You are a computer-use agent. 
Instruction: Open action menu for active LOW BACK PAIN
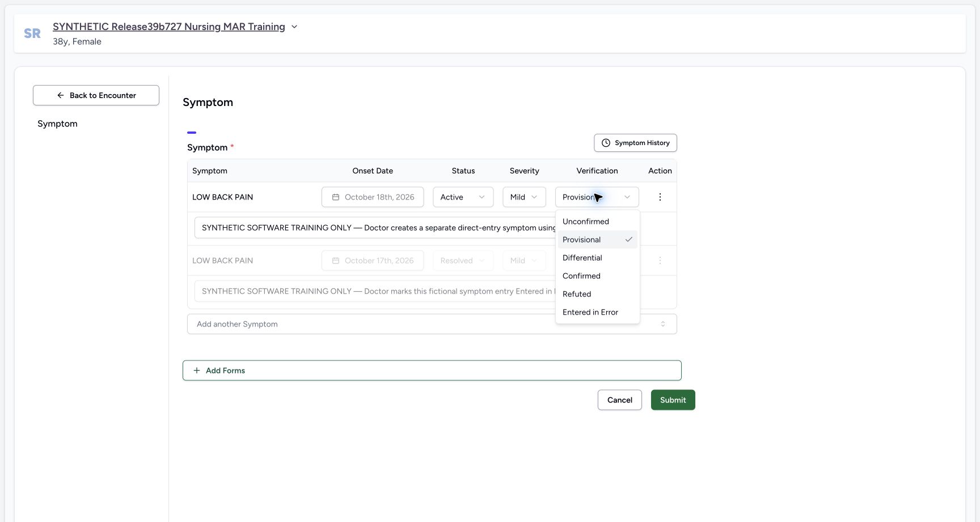coord(660,197)
